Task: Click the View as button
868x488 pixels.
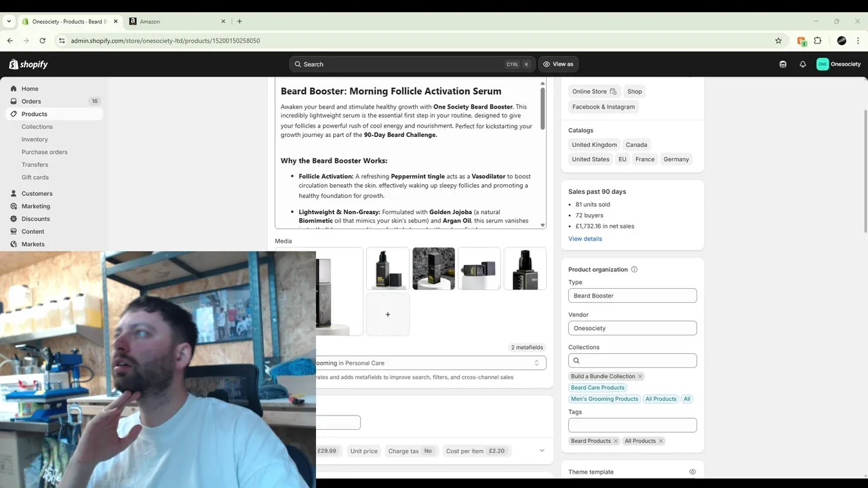Action: coord(558,64)
